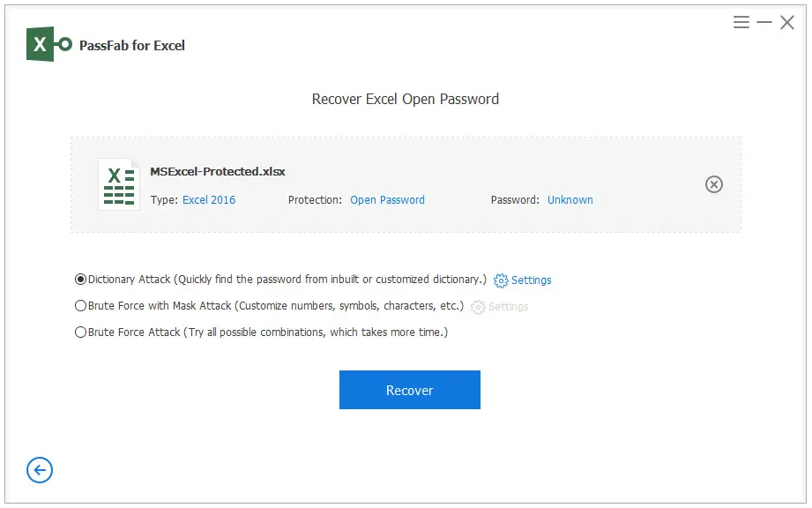Remove the MSExcel-Protected.xlsx file
The image size is (812, 508).
(713, 184)
